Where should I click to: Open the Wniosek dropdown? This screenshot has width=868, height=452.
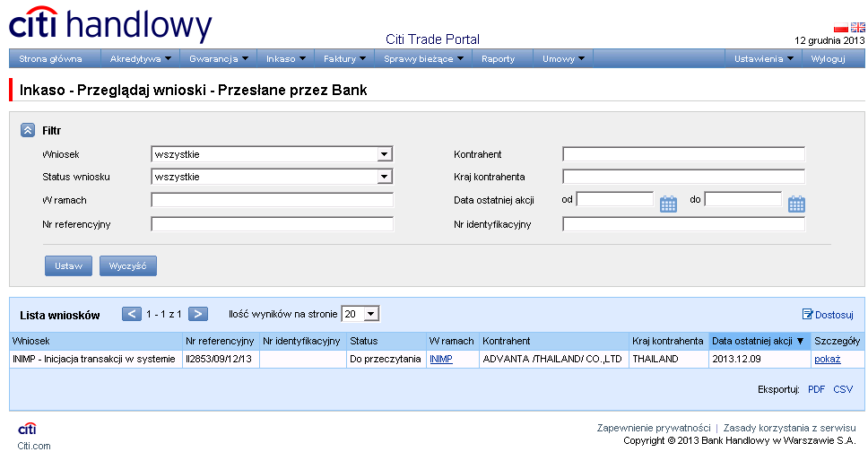coord(272,154)
